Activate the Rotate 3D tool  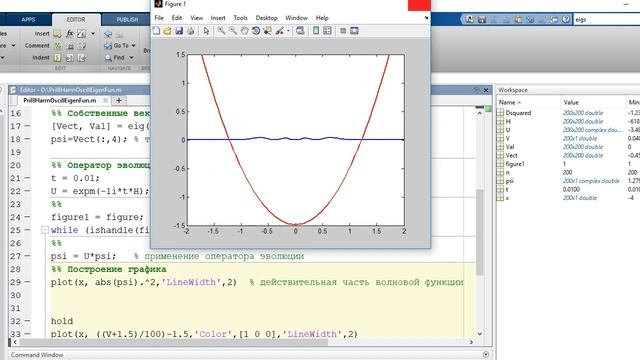(x=256, y=31)
